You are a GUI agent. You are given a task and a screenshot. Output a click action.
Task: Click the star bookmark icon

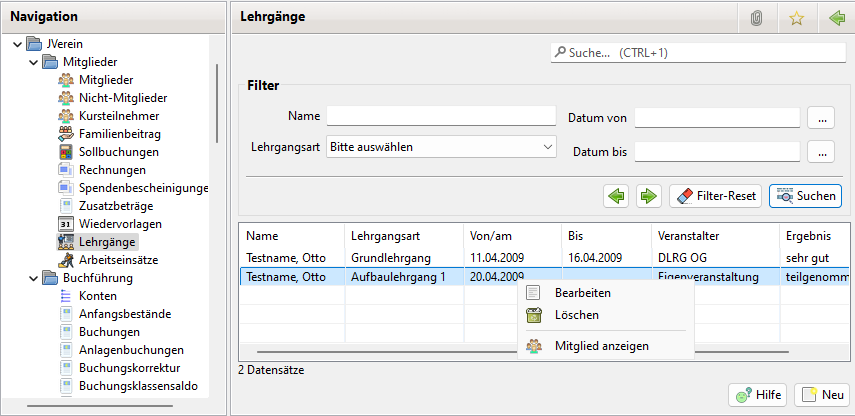[x=797, y=18]
